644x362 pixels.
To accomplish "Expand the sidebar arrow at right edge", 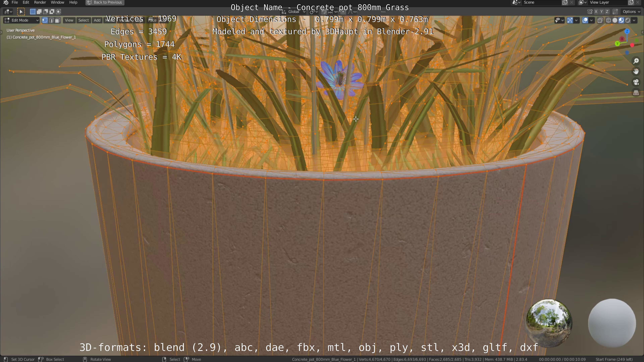I will [x=642, y=32].
